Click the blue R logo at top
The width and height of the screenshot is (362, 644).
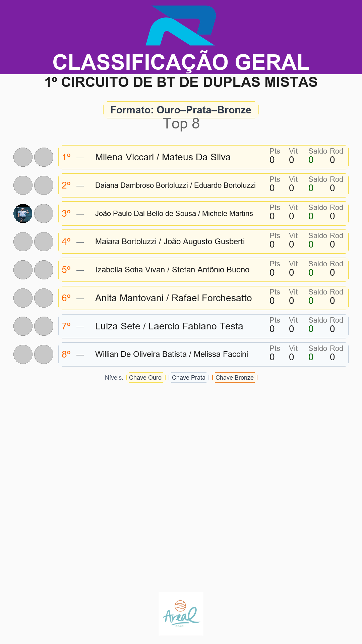(x=181, y=25)
